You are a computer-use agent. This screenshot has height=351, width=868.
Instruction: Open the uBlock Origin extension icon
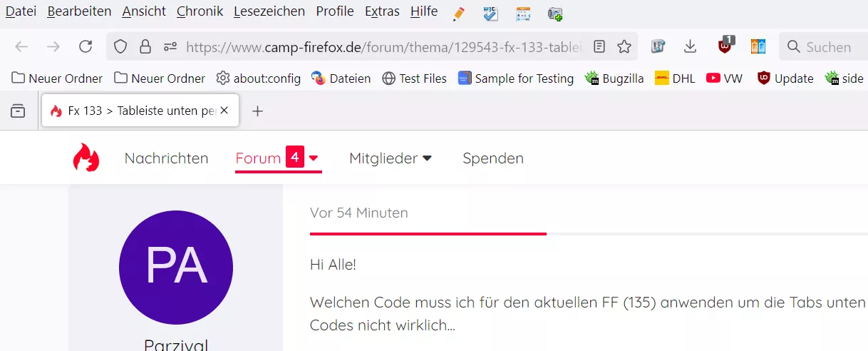[x=725, y=46]
